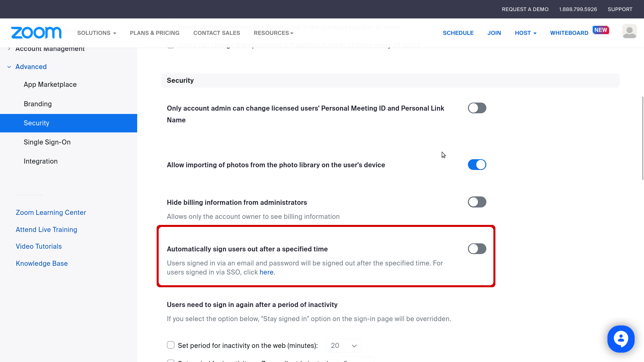This screenshot has width=644, height=362.
Task: Open the web inactivity minutes dropdown
Action: (343, 346)
